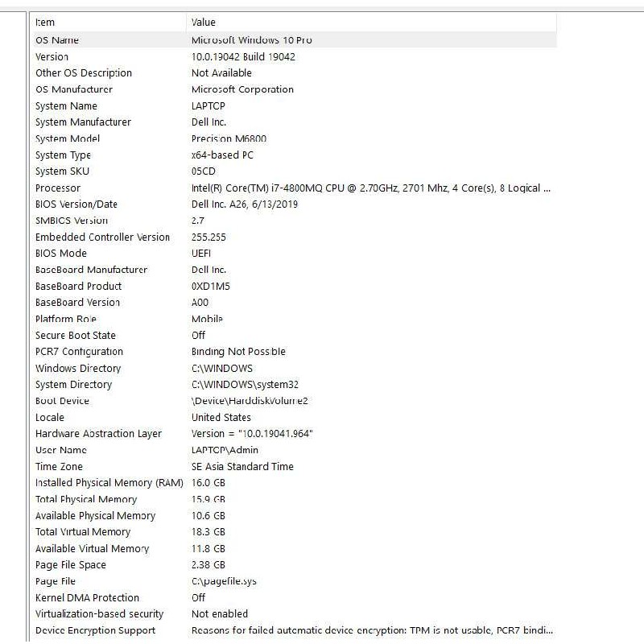Click the Virtualization-based security row
The image size is (644, 644).
295,614
